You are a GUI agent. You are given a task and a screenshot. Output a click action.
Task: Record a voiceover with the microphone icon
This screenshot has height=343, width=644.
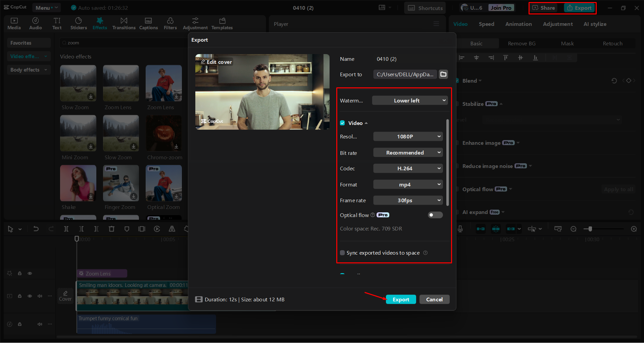click(x=460, y=229)
